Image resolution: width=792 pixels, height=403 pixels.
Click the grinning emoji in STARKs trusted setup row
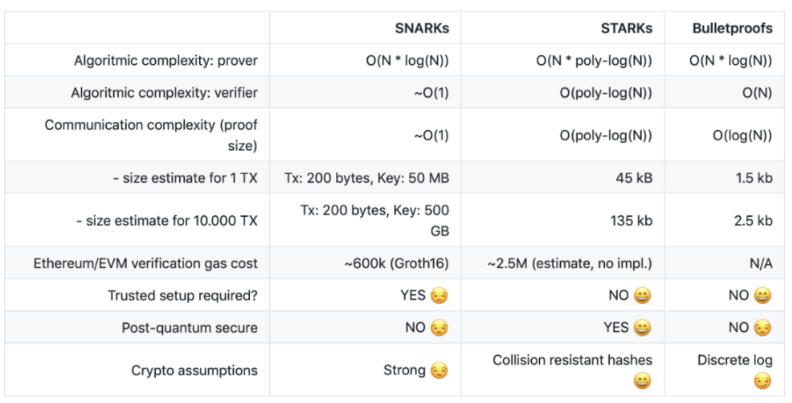[x=642, y=295]
